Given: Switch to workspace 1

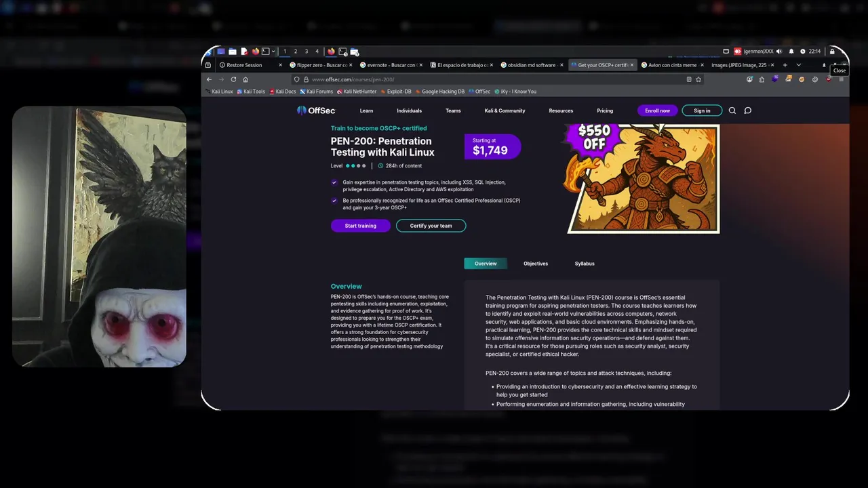Looking at the screenshot, I should coord(285,52).
